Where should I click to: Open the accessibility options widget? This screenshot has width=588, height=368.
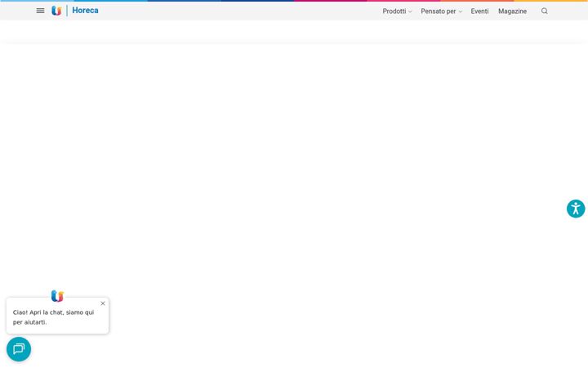(x=576, y=209)
